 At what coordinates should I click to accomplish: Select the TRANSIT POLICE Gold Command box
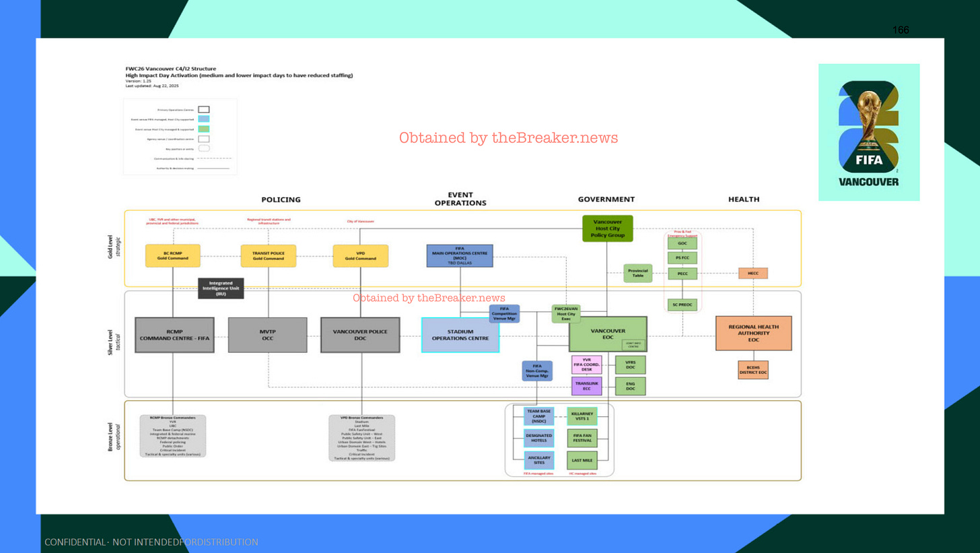(268, 256)
